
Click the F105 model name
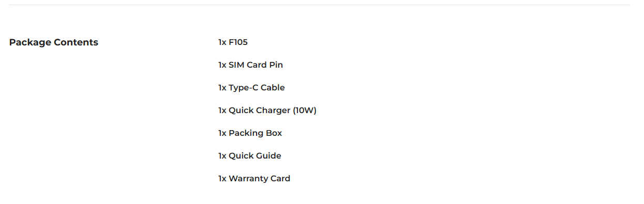coord(238,42)
